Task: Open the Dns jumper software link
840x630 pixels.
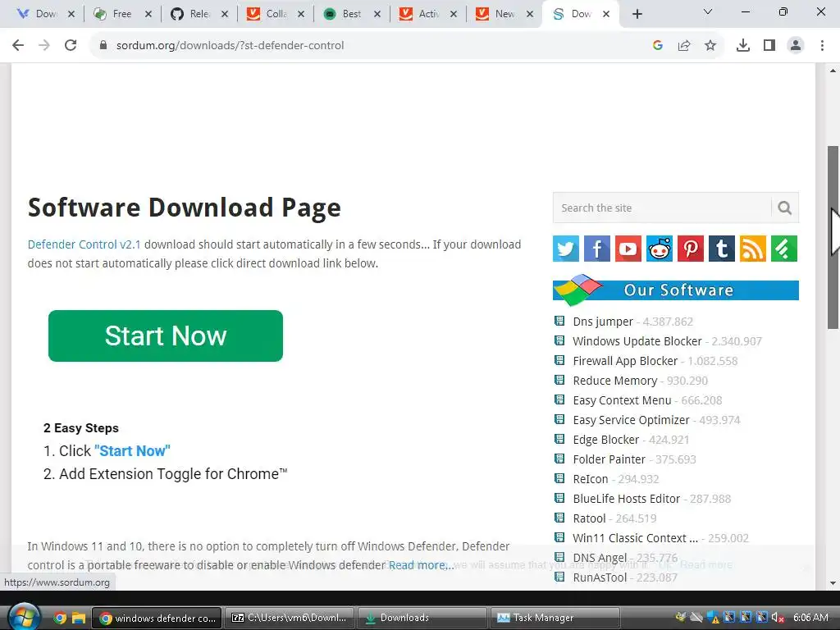Action: (603, 322)
